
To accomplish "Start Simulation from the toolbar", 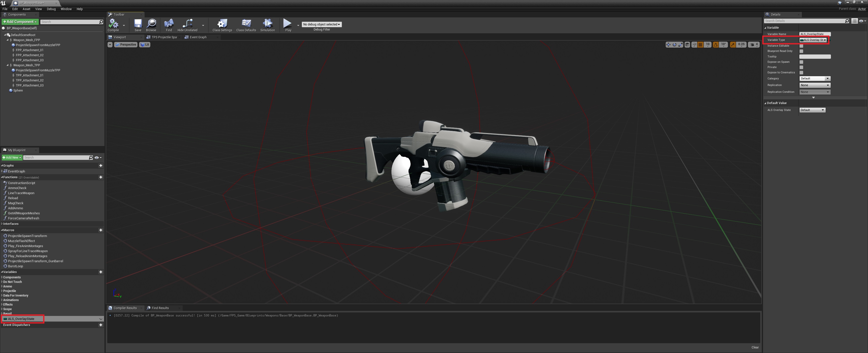I will pyautogui.click(x=267, y=25).
